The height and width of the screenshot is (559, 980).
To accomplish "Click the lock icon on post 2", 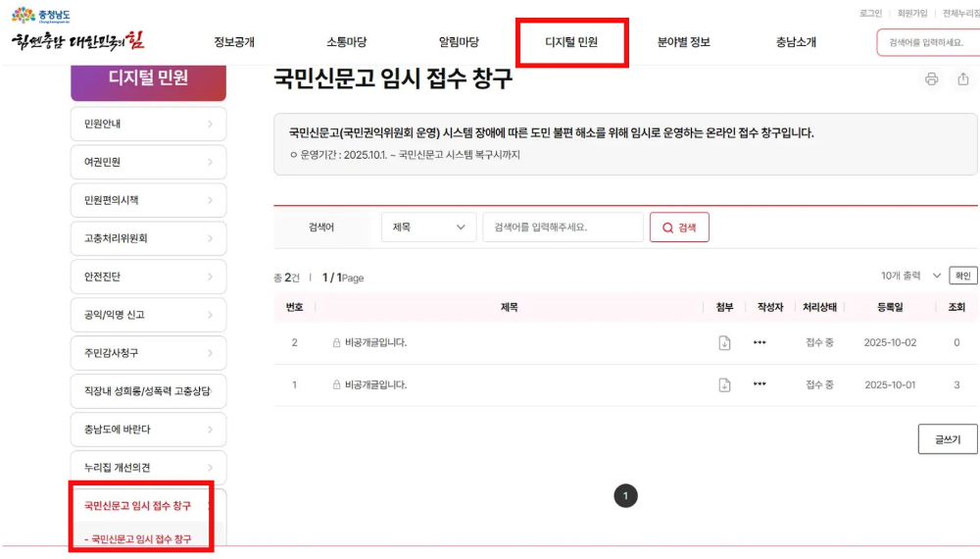I will point(336,343).
